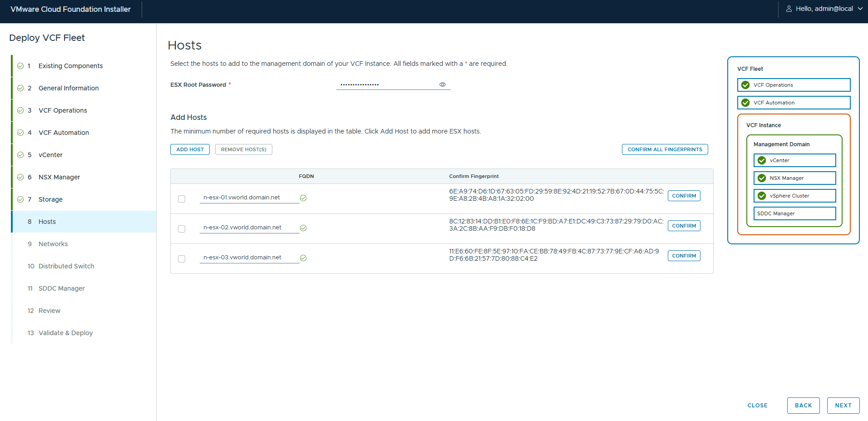
Task: Click green check icon for VCF Operations diagram
Action: (745, 85)
